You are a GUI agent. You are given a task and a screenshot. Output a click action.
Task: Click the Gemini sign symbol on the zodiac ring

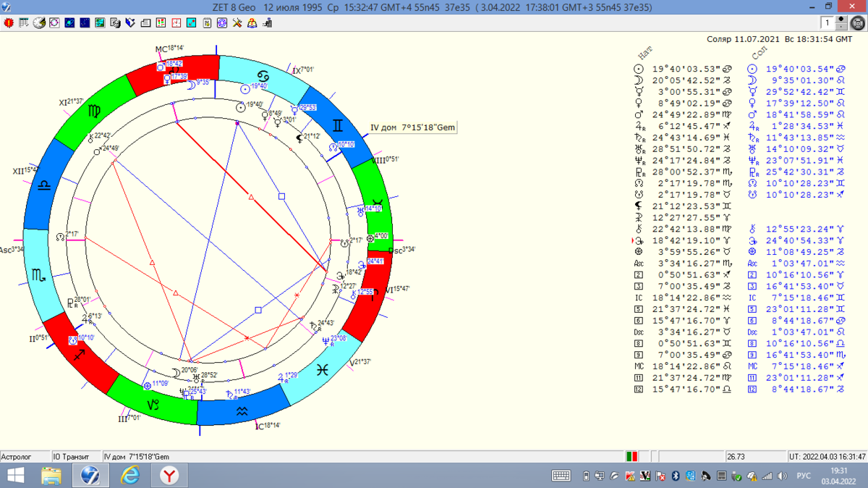click(338, 126)
